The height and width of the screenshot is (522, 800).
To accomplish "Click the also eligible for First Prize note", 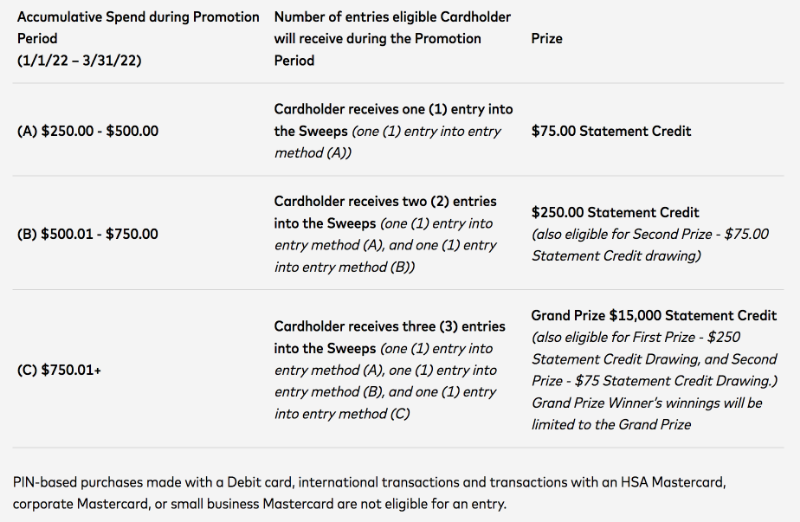I will (x=655, y=359).
